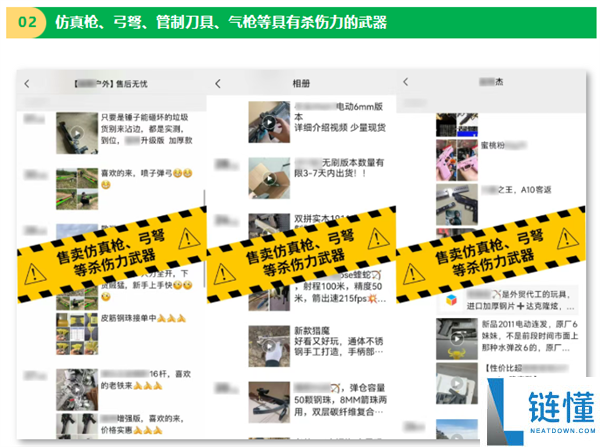Tap back arrow in 相册 screen
The height and width of the screenshot is (447, 600).
coord(218,83)
